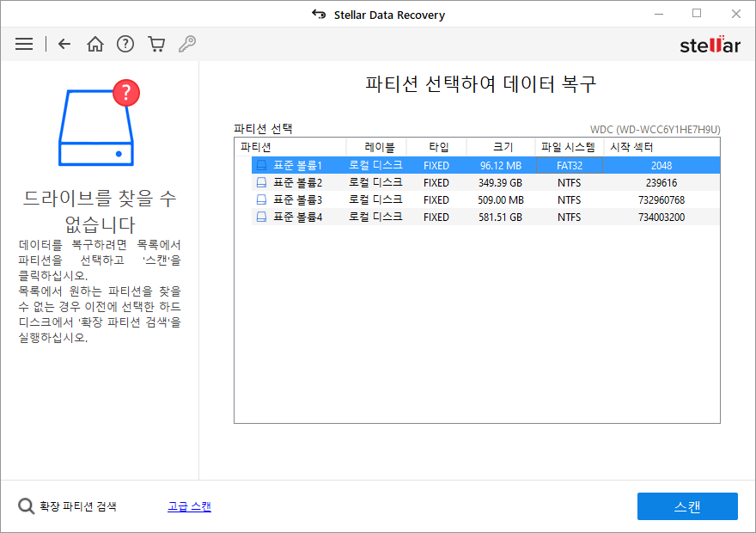This screenshot has height=533, width=756.
Task: Click the drive icon for 표준 볼륨2
Action: pyautogui.click(x=261, y=183)
